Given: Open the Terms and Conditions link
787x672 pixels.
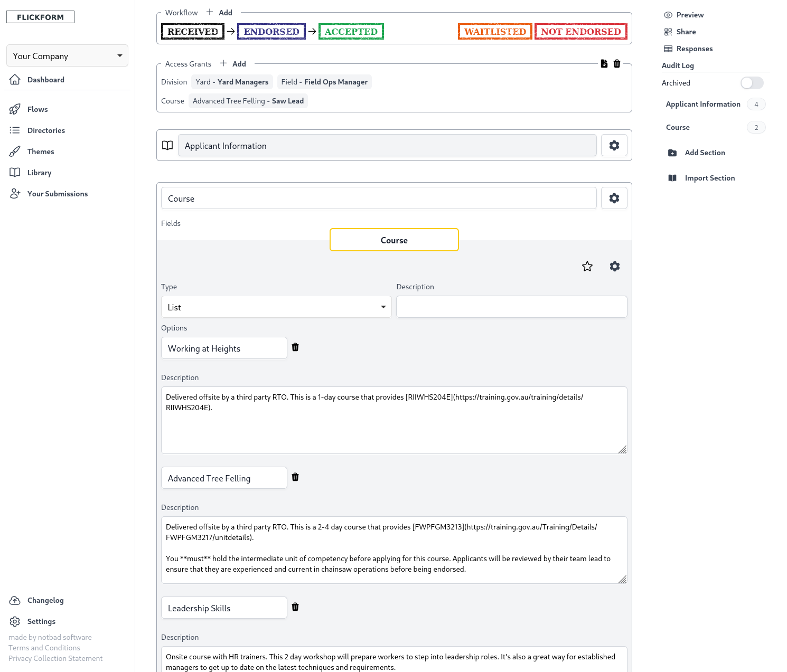Looking at the screenshot, I should click(44, 648).
